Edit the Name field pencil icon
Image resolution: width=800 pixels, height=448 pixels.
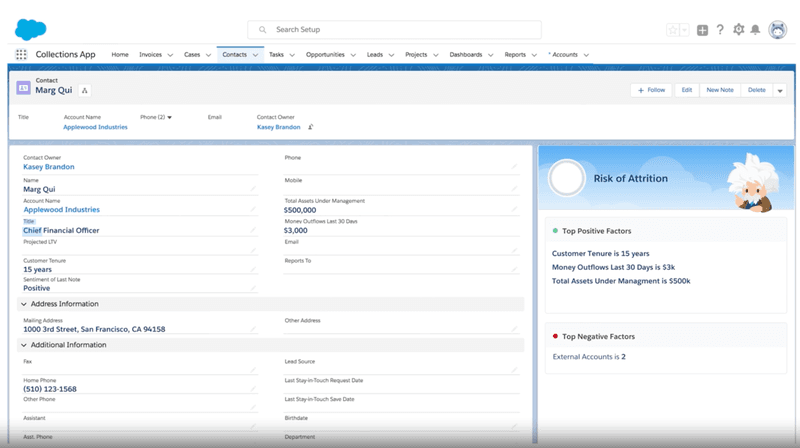253,189
